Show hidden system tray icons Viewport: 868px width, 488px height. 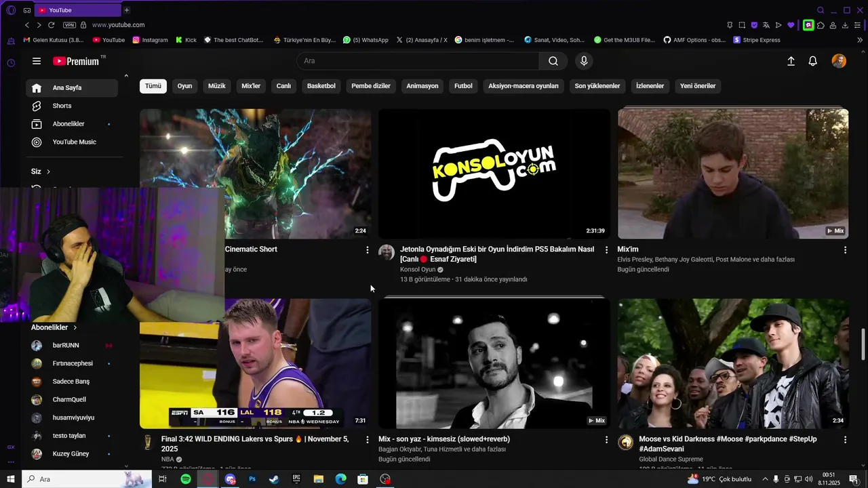pyautogui.click(x=764, y=479)
